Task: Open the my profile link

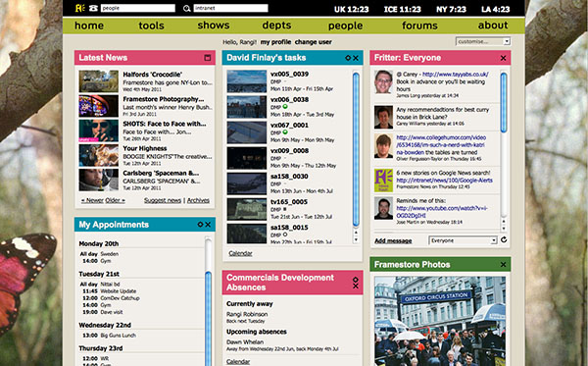Action: (275, 42)
